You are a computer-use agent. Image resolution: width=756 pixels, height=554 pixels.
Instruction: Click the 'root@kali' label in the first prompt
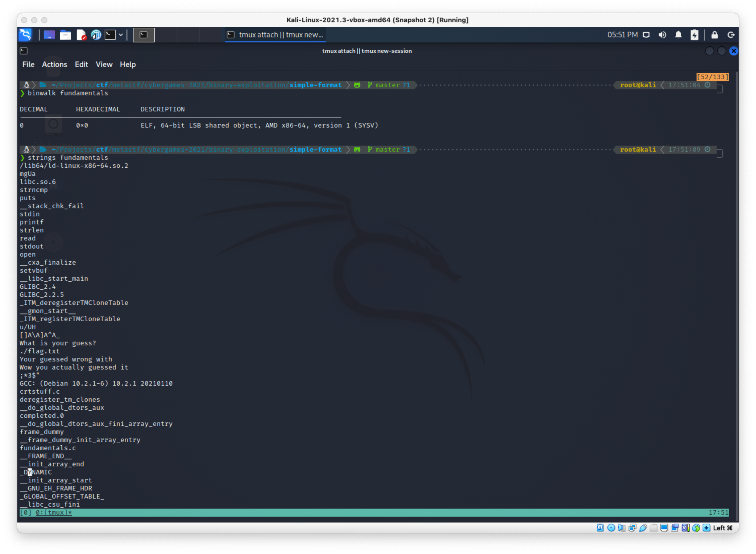click(x=638, y=85)
